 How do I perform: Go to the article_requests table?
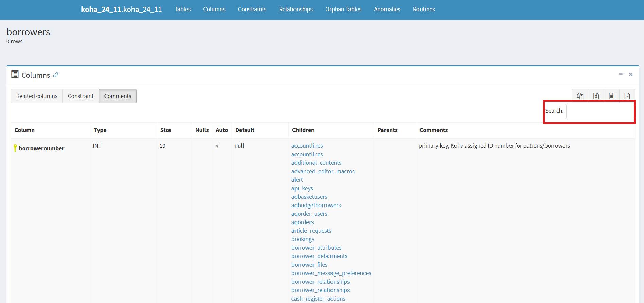311,231
